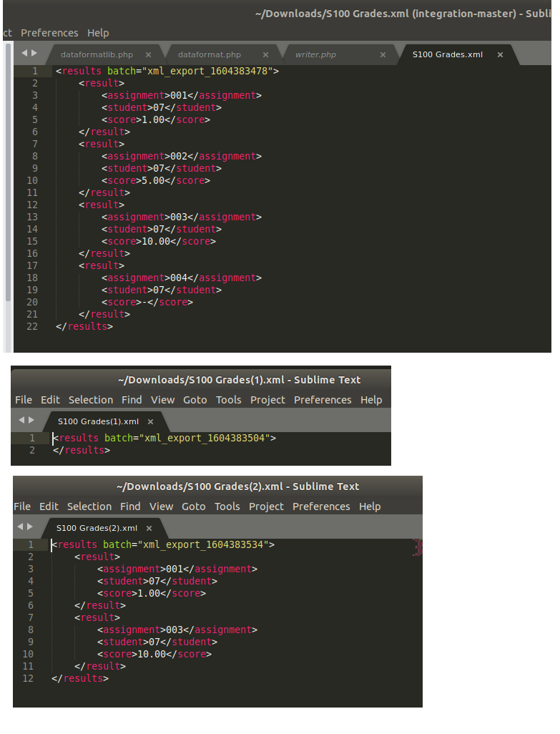Click previous tab arrow in Grades(2) window
Viewport: 560px width, 734px height.
click(20, 527)
